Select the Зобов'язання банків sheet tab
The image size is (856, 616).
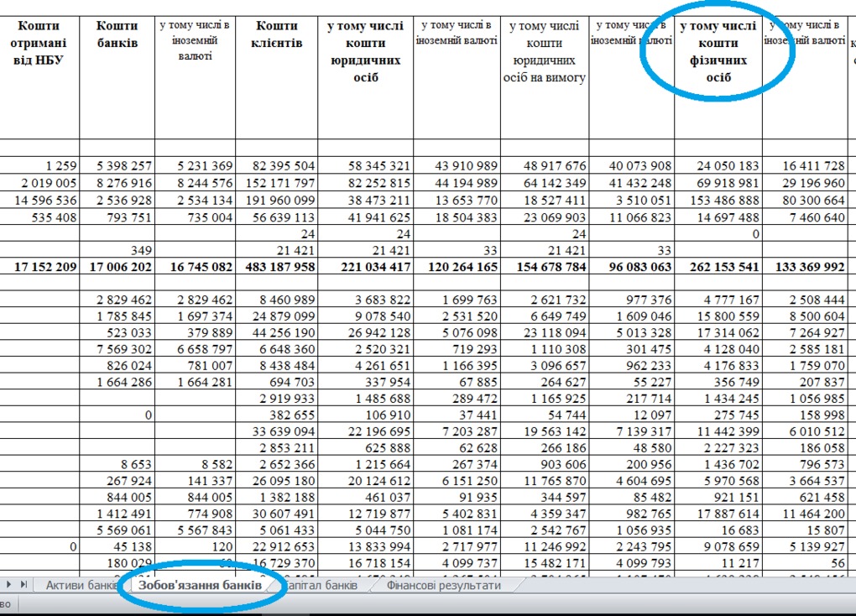(x=200, y=585)
